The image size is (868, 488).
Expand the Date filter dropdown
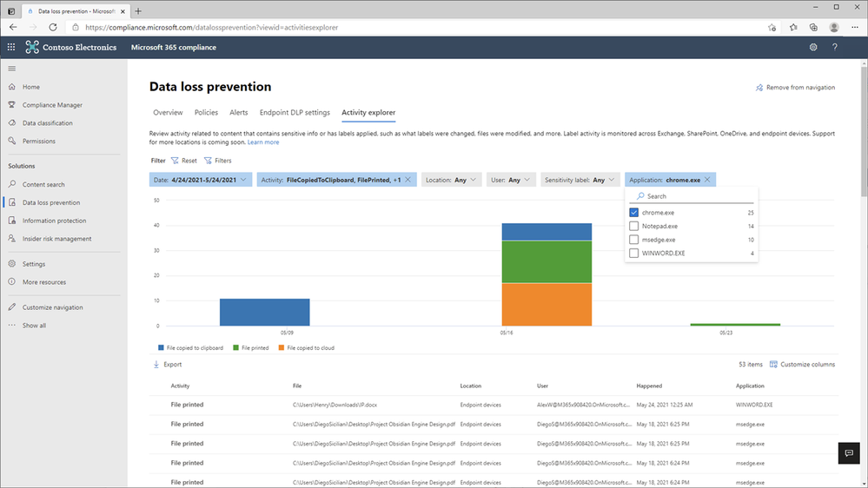tap(201, 180)
